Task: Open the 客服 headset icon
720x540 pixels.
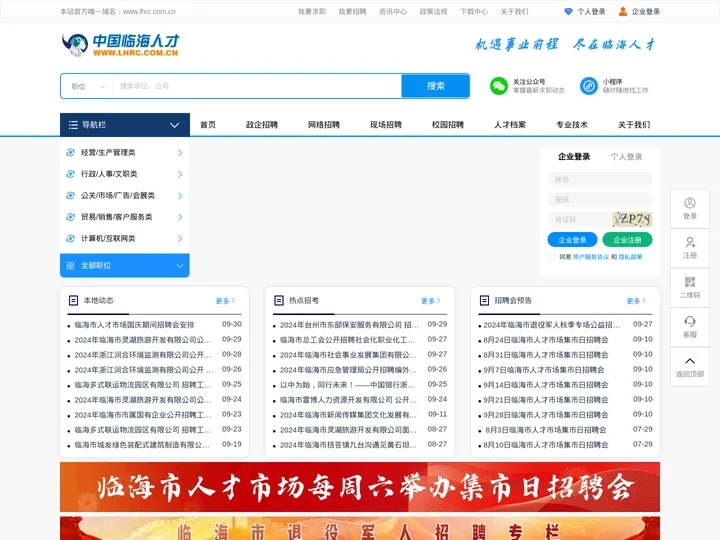Action: click(x=690, y=321)
